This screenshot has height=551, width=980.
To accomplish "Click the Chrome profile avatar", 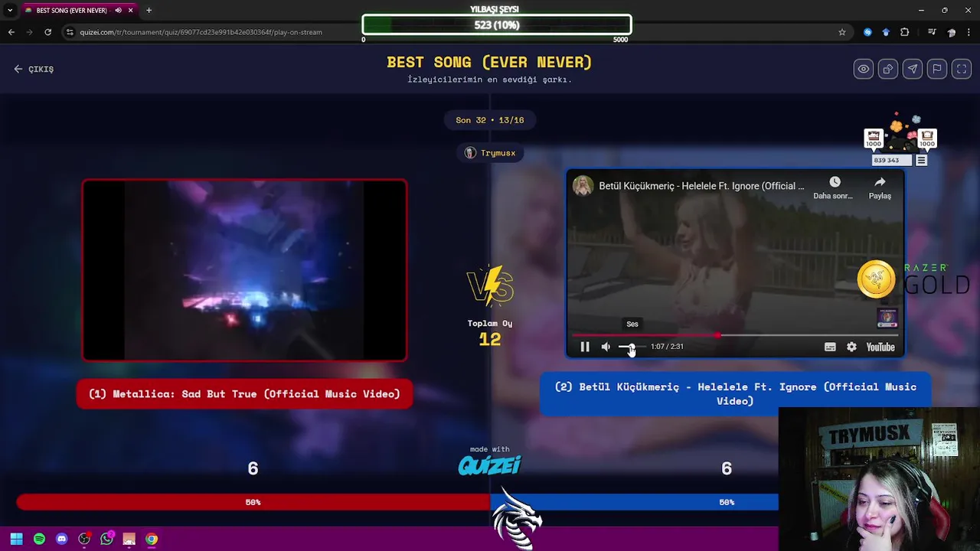I will 952,32.
